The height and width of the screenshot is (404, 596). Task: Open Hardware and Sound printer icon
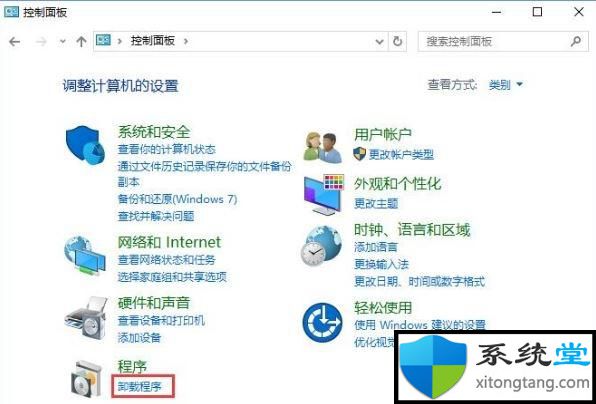[85, 318]
